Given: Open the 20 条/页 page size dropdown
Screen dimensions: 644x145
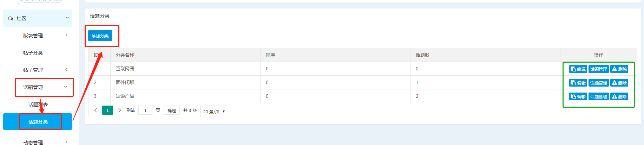Looking at the screenshot, I should tap(213, 111).
